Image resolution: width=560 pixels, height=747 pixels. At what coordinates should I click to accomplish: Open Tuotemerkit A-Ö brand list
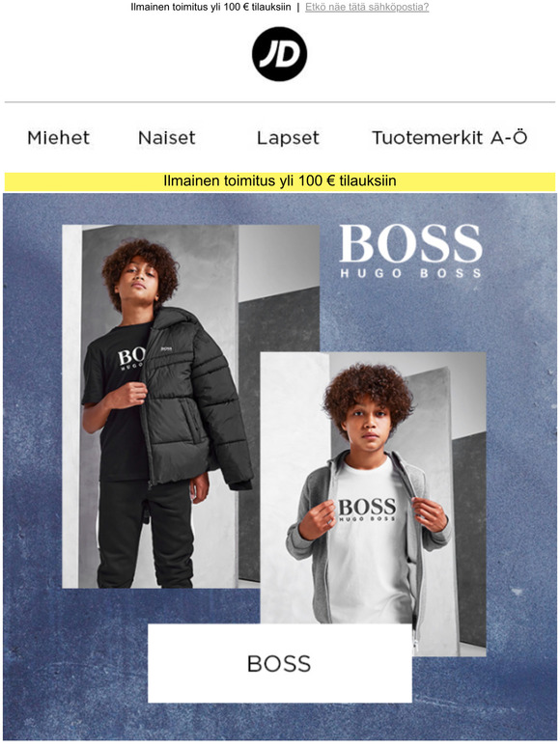[x=449, y=137]
